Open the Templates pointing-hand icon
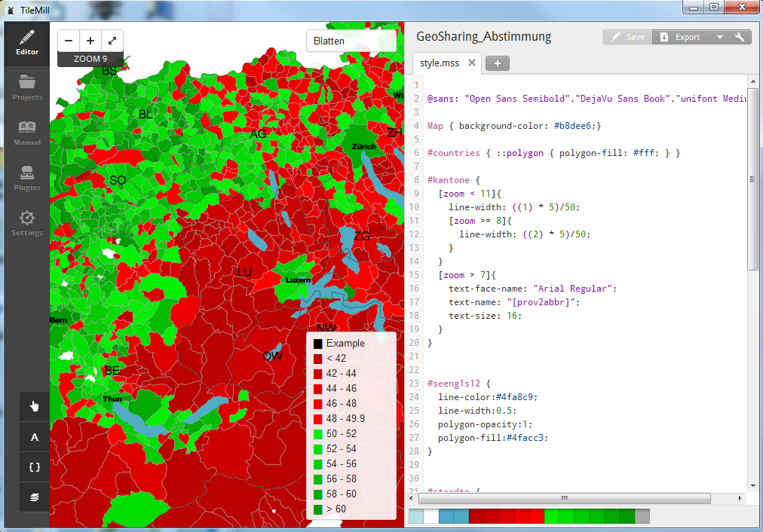 [35, 407]
